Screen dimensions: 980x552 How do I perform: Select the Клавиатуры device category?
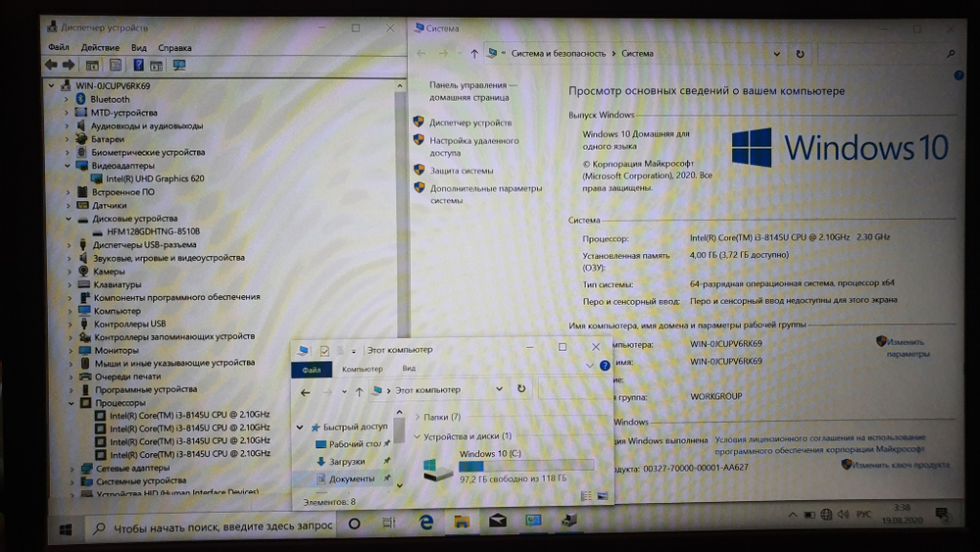(x=118, y=284)
